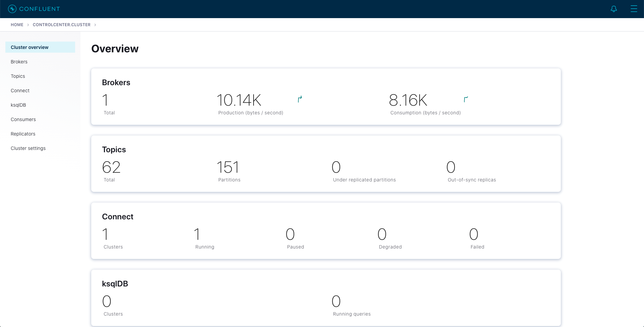
Task: Open the Topics card heading
Action: (x=114, y=150)
